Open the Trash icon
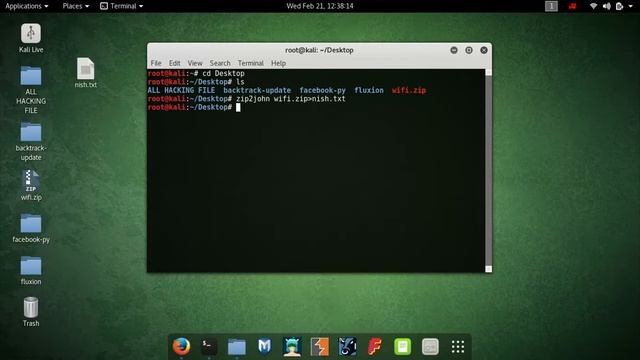 click(x=31, y=312)
